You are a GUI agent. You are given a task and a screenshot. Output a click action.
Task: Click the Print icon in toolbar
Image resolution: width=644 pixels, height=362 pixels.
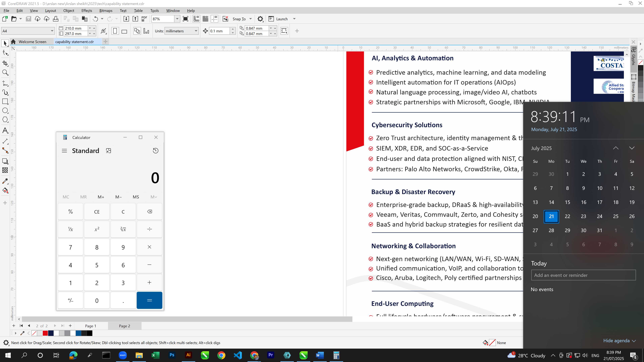pos(56,19)
